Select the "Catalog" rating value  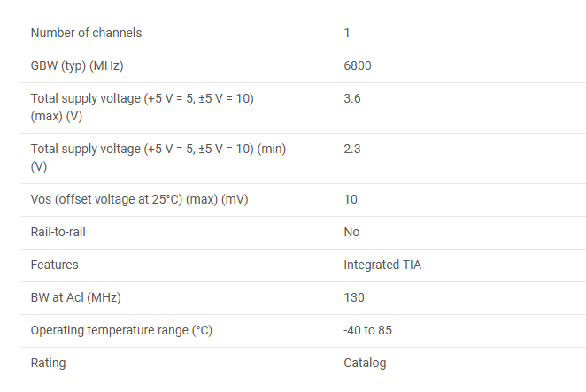[x=365, y=363]
